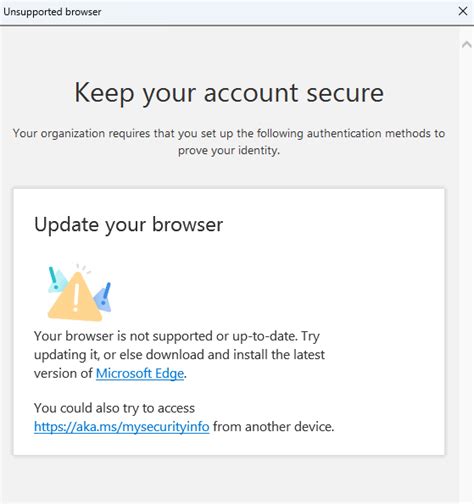Click the "Unsupported browser" window title
474x504 pixels.
pos(52,12)
